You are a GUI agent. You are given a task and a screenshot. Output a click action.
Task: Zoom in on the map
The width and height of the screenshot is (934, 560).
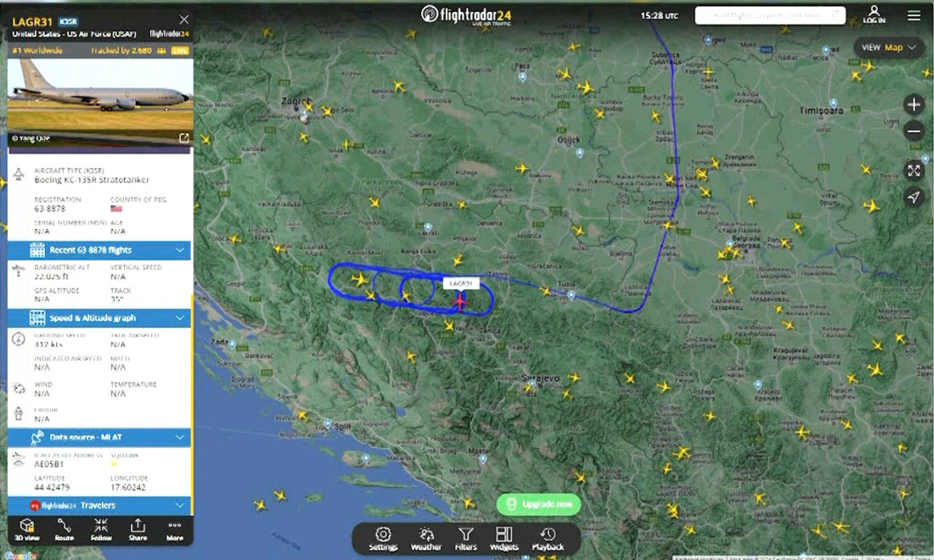click(914, 105)
